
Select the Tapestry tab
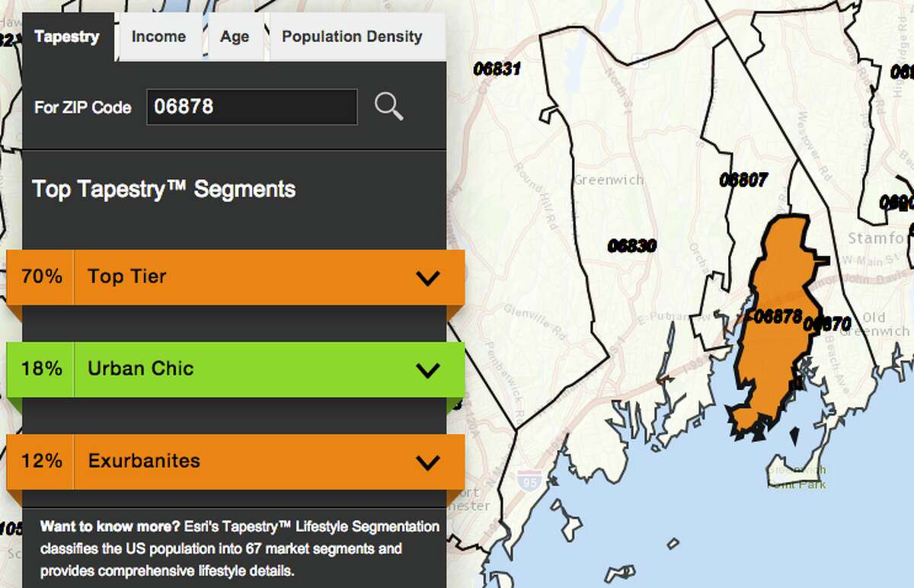click(68, 35)
